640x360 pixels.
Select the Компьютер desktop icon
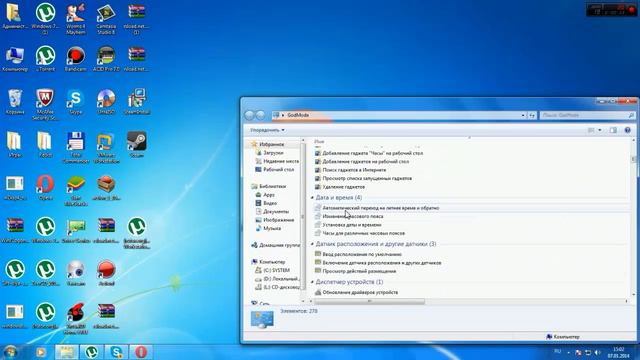point(15,59)
